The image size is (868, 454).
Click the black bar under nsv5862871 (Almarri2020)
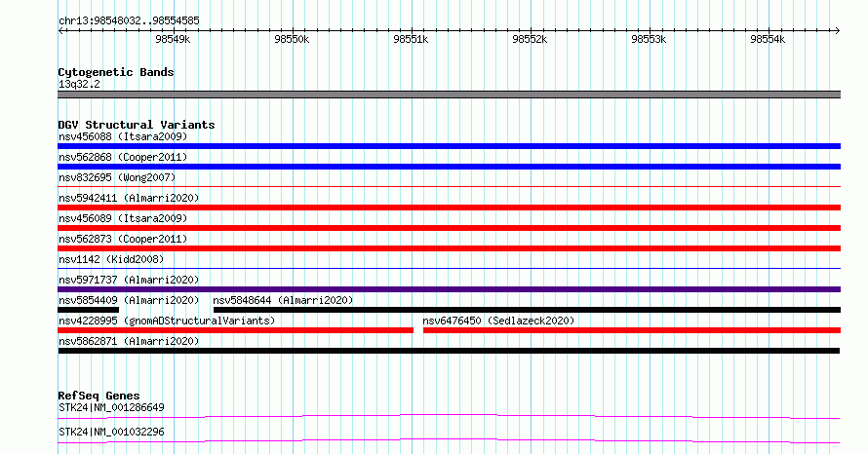(x=449, y=351)
